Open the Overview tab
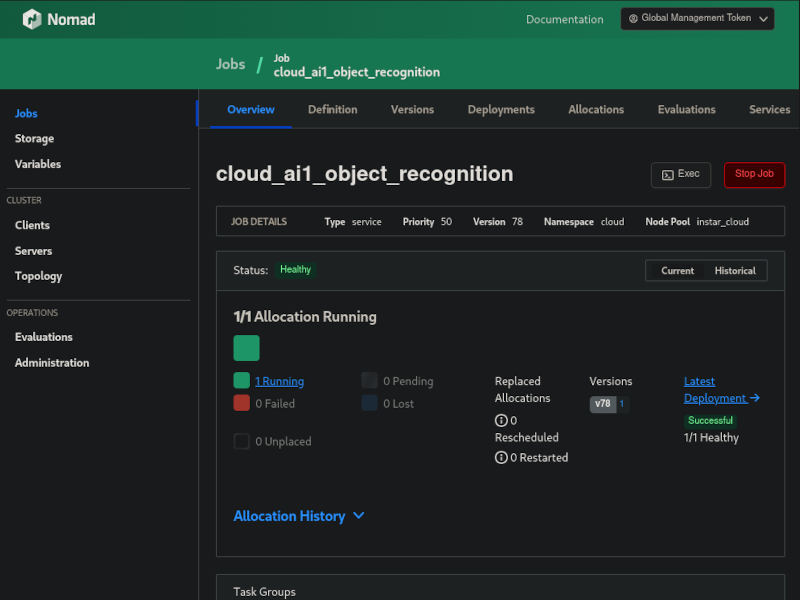The image size is (800, 600). [x=251, y=110]
